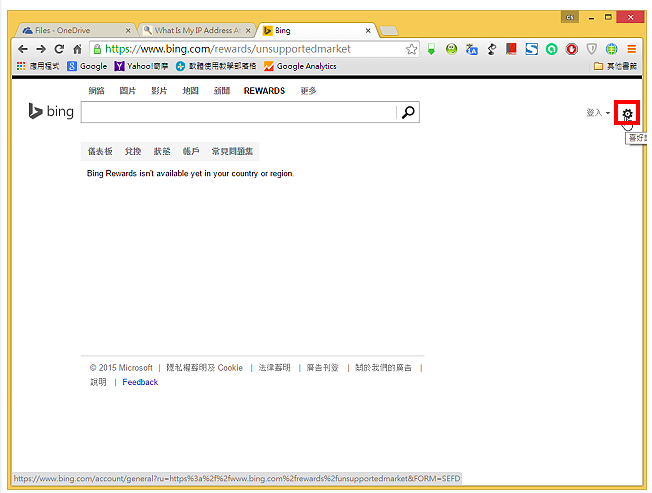Screen dimensions: 652x493
Task: Expand the 更多 menu in Bing navigation
Action: coord(308,91)
